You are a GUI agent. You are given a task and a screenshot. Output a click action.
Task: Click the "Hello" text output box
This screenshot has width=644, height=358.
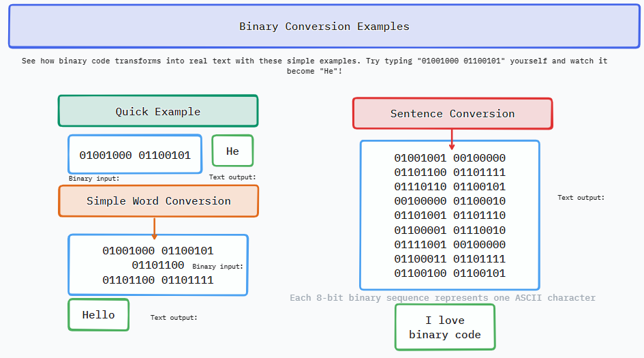point(99,315)
